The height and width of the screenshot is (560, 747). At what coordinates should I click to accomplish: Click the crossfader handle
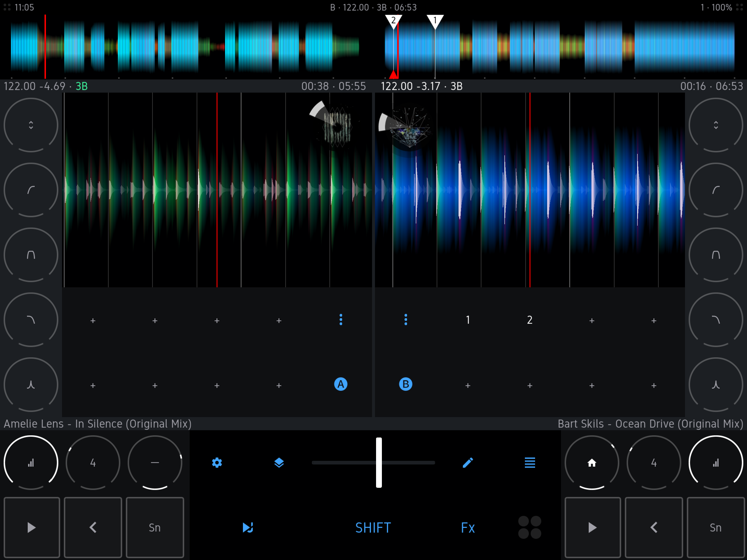[379, 463]
